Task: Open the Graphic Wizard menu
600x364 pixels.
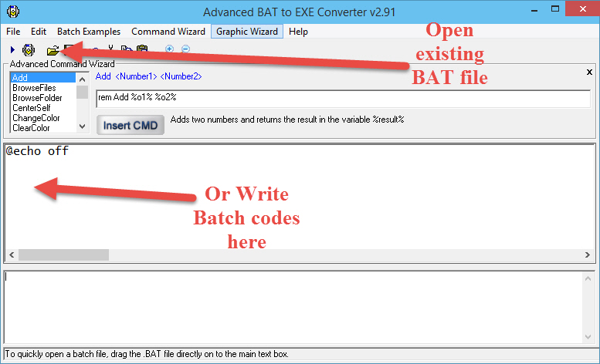Action: [247, 32]
